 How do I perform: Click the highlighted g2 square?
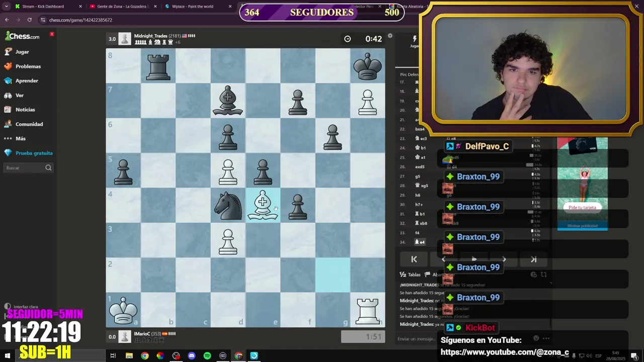tap(333, 275)
